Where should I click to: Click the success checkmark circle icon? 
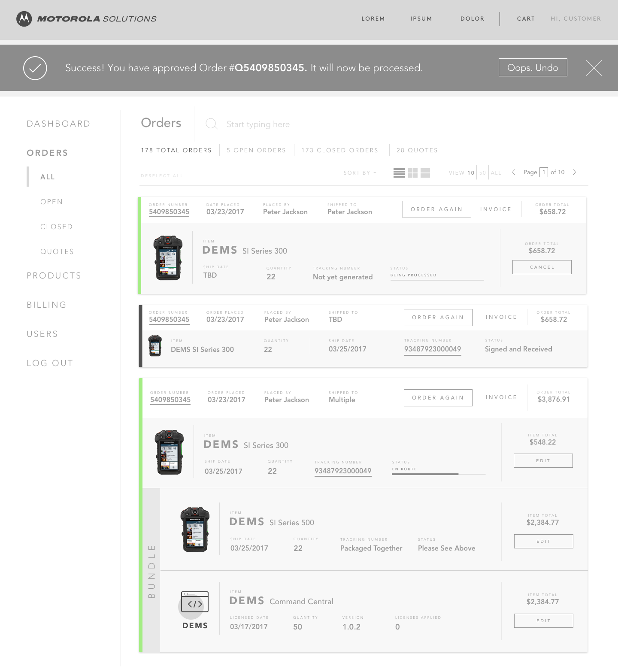coord(35,68)
